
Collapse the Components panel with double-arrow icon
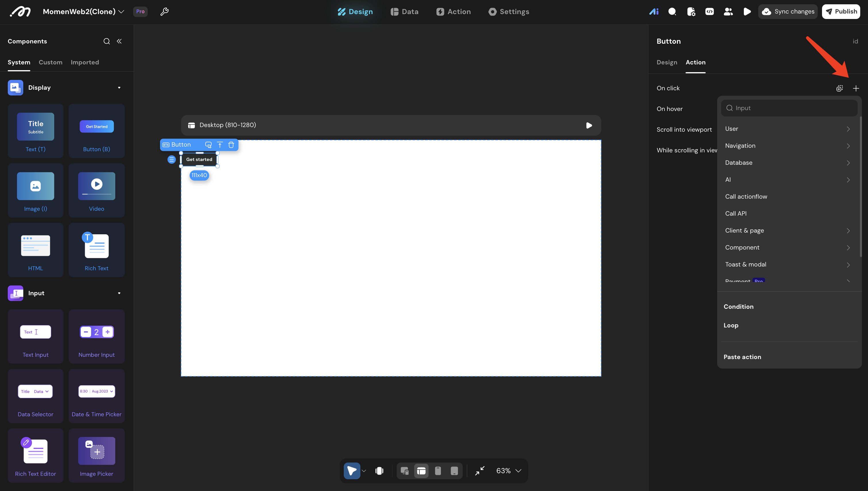coord(119,41)
